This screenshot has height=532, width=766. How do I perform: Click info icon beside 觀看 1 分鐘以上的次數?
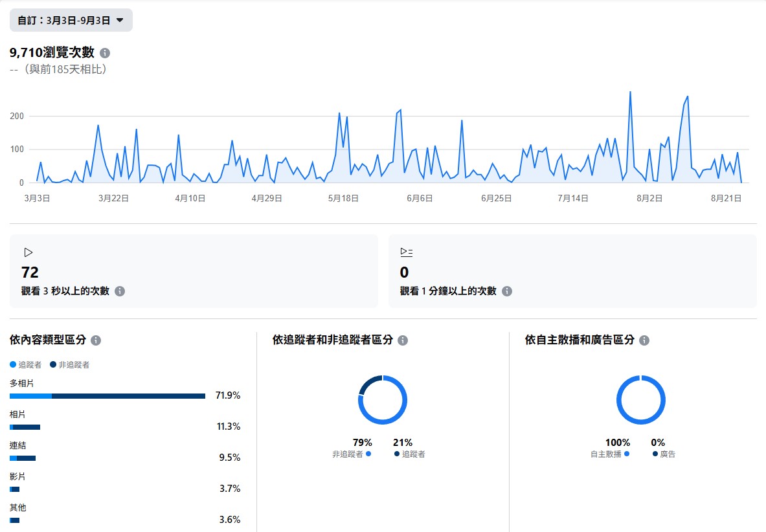click(x=507, y=291)
